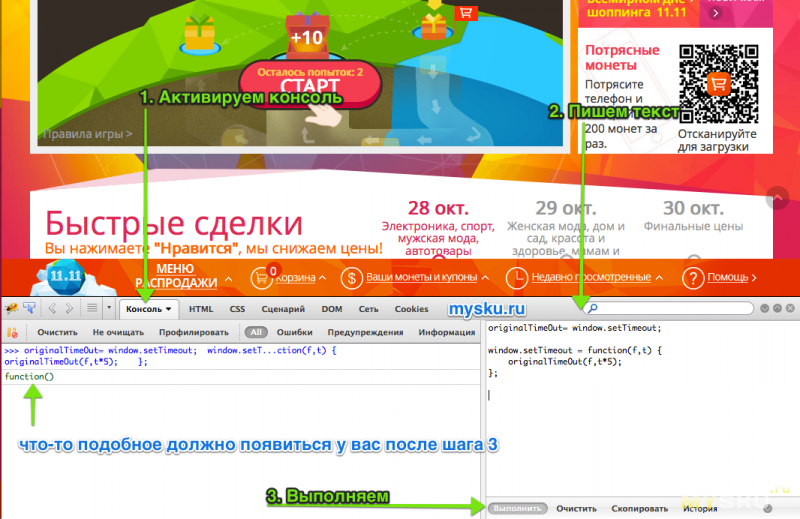Click the function() output line
Screen dimensions: 800x519
(29, 377)
